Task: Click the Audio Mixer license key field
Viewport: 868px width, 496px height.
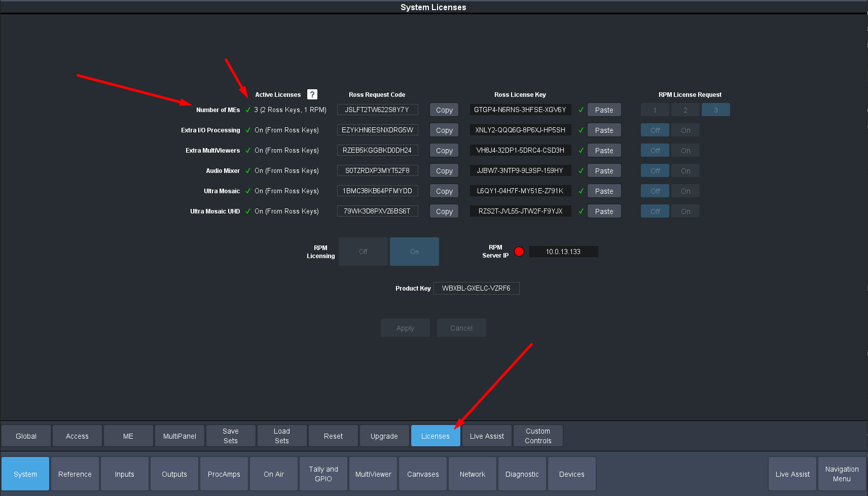Action: (x=520, y=170)
